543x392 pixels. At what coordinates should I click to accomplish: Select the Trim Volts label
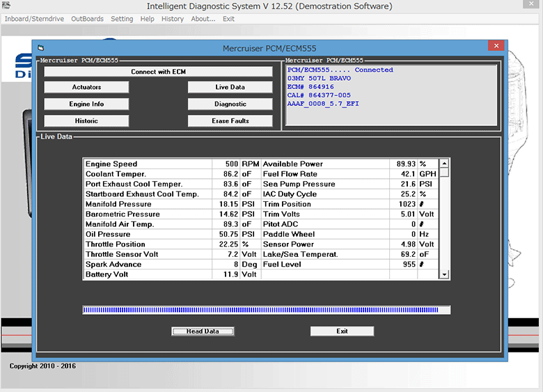pyautogui.click(x=281, y=214)
